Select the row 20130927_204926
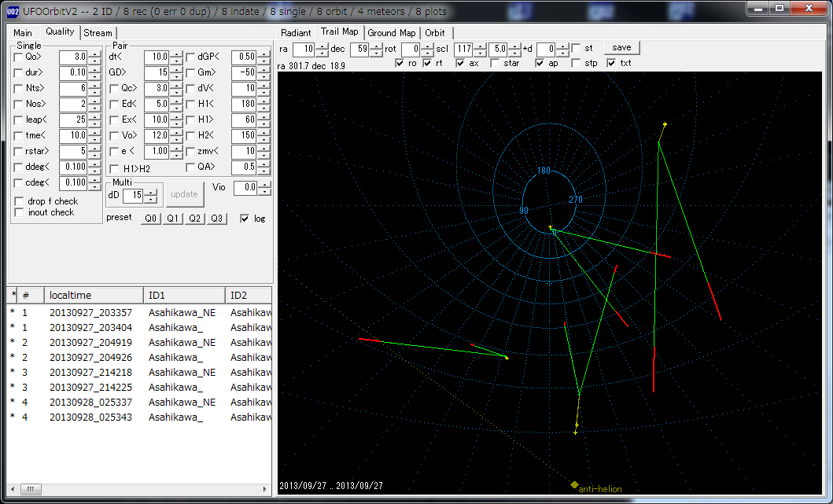833x504 pixels. click(x=139, y=358)
